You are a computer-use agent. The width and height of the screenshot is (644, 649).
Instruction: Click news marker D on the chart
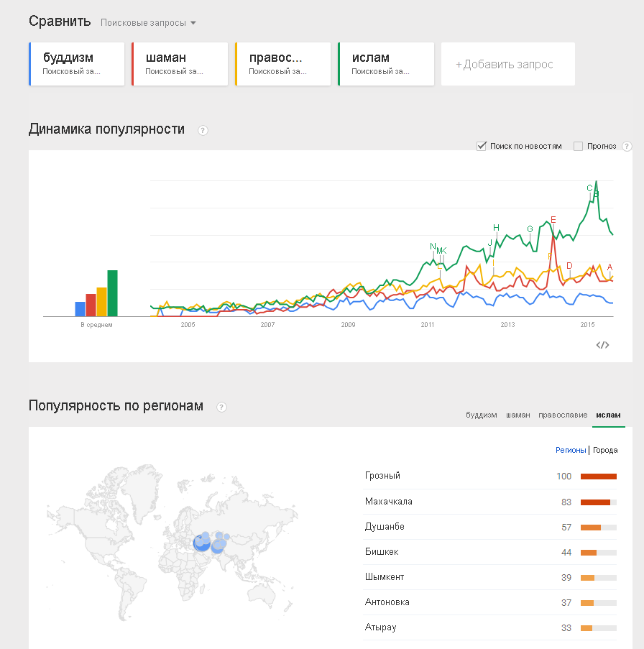tap(569, 266)
